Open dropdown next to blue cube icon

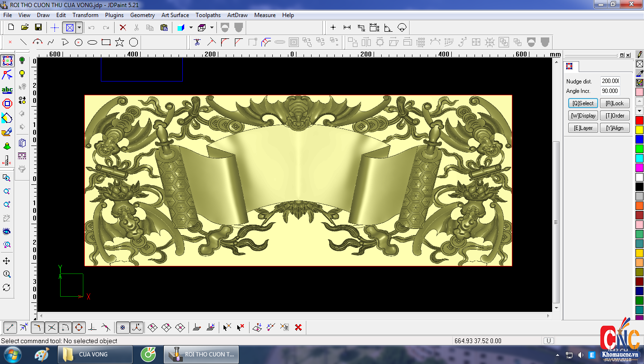tap(191, 27)
